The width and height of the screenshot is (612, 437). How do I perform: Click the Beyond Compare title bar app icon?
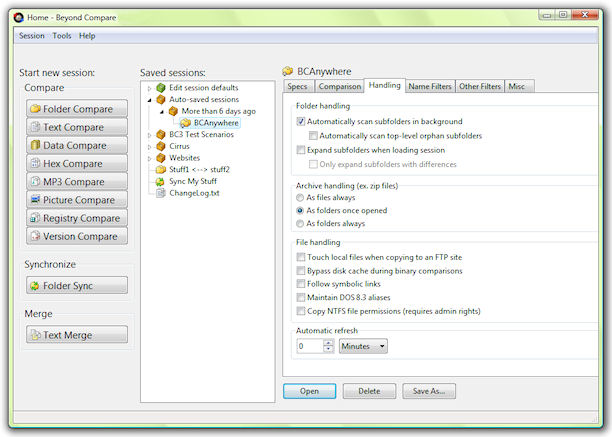(x=19, y=18)
